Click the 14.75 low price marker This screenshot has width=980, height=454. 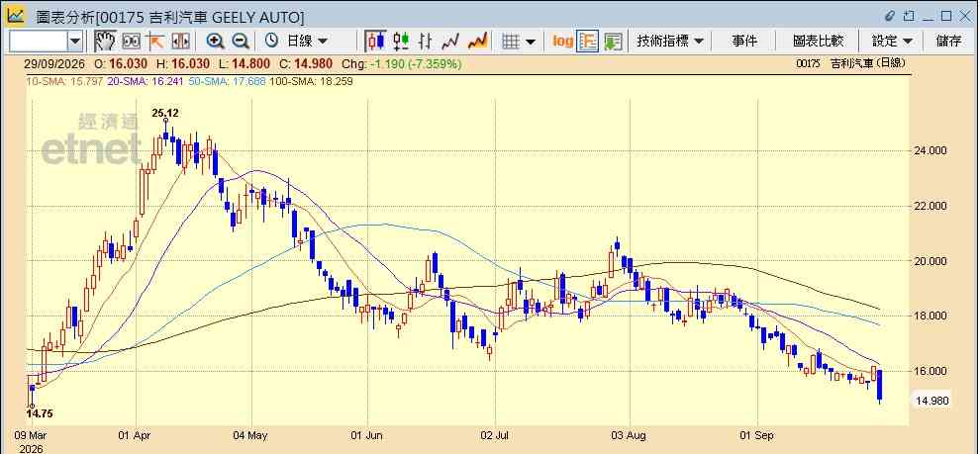(x=40, y=413)
